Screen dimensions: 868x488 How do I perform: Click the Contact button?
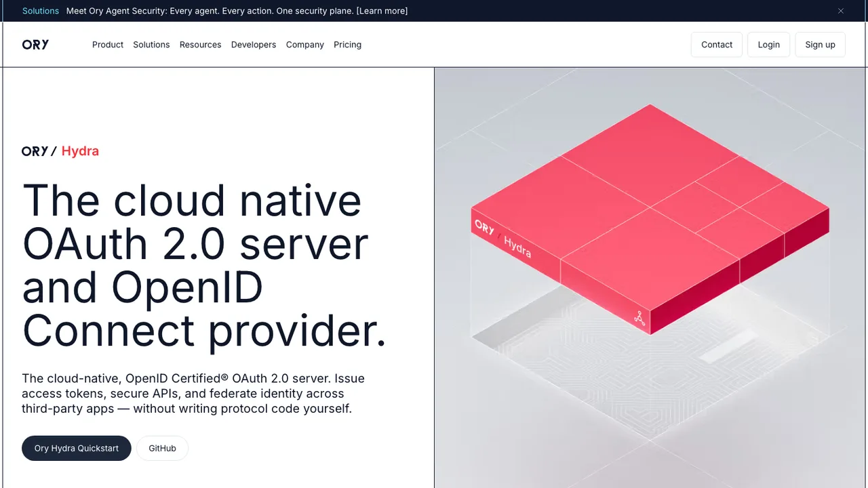pyautogui.click(x=717, y=45)
